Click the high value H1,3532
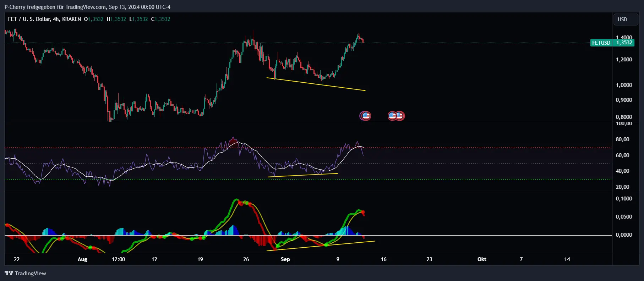Screen dimensions: 644x281 coord(116,19)
